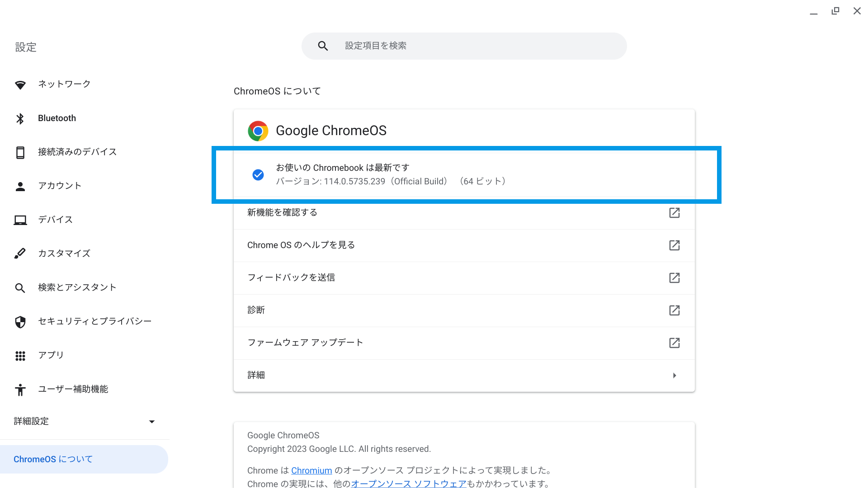Open 詳細 details row
This screenshot has width=868, height=488.
pos(464,375)
